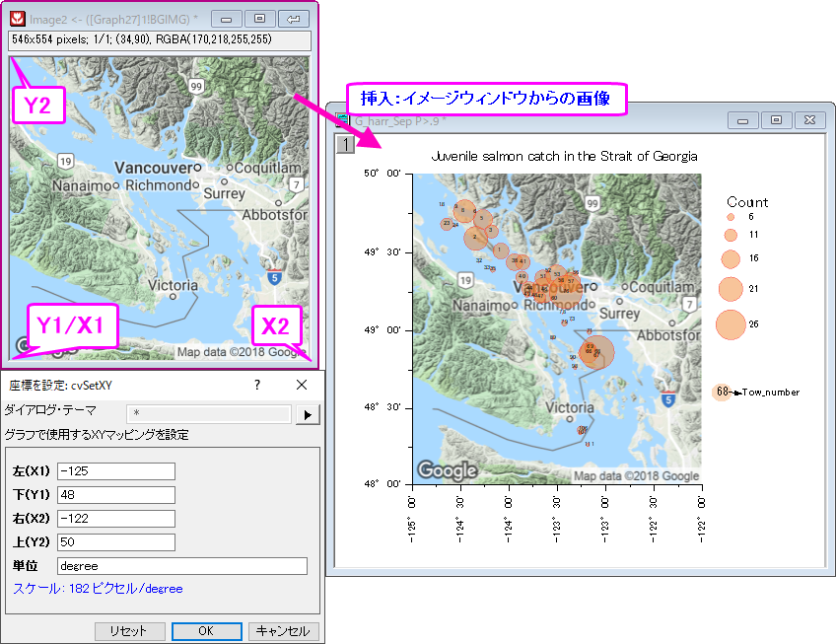Click the Image2 window return arrow button
836x644 pixels.
click(293, 19)
